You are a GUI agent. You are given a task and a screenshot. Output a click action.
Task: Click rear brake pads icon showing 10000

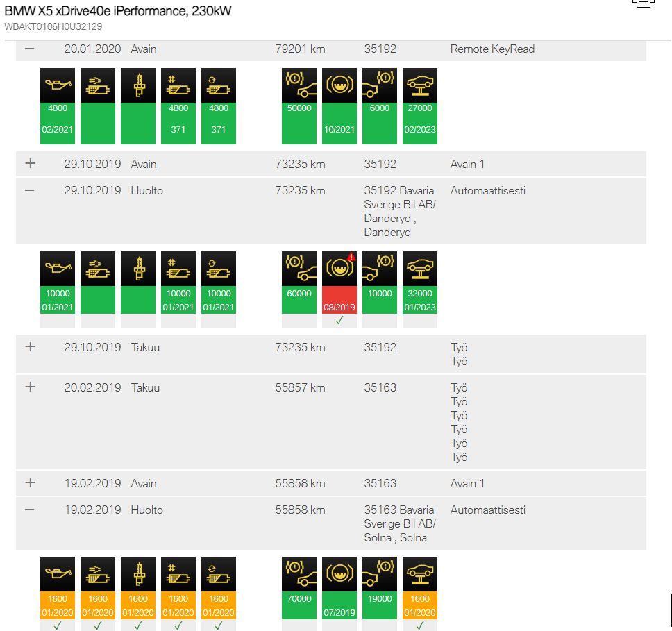click(x=380, y=269)
